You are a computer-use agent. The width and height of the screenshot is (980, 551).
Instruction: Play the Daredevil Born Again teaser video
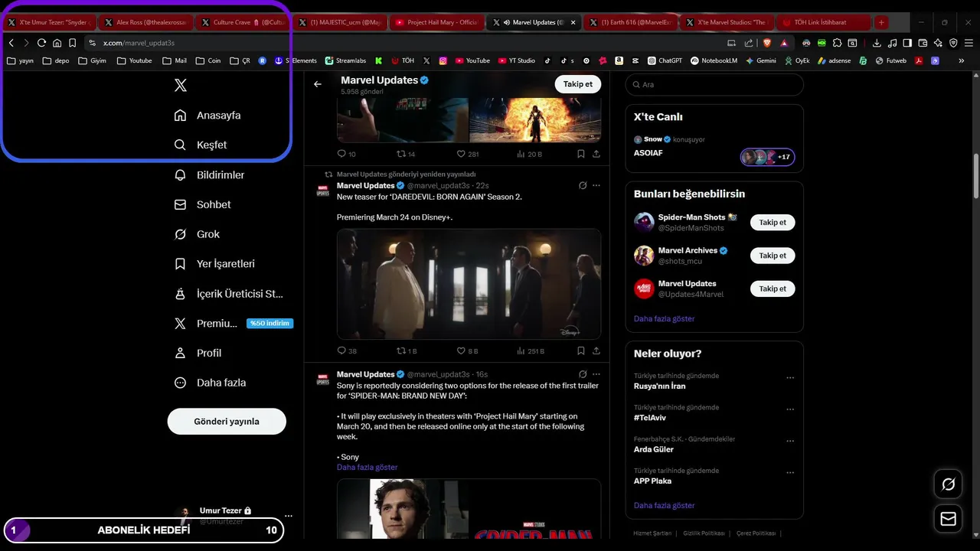469,284
